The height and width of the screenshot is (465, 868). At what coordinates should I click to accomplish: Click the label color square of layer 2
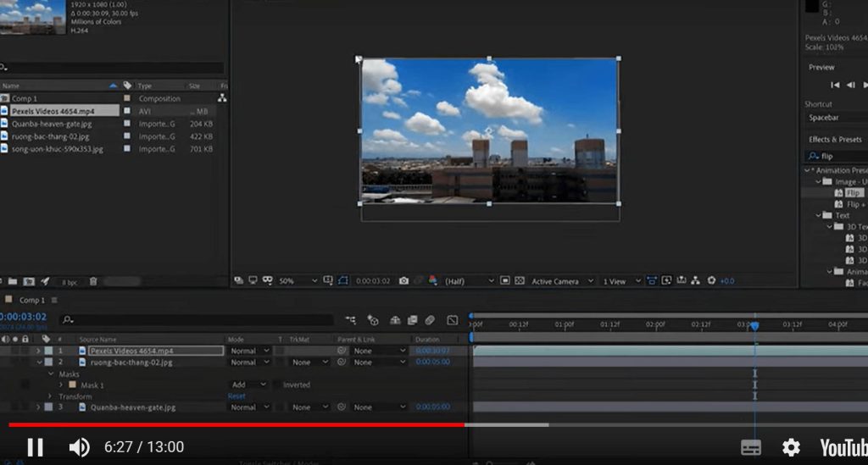(x=48, y=363)
